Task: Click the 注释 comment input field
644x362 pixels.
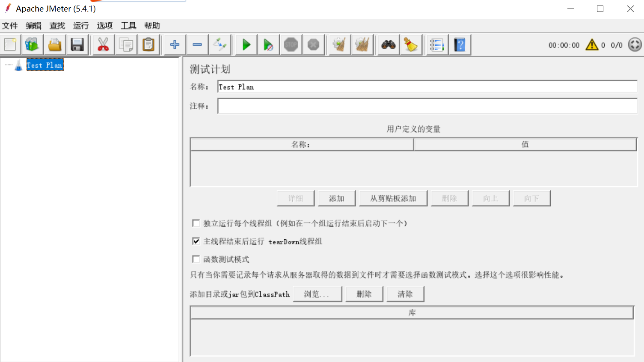Action: tap(427, 106)
